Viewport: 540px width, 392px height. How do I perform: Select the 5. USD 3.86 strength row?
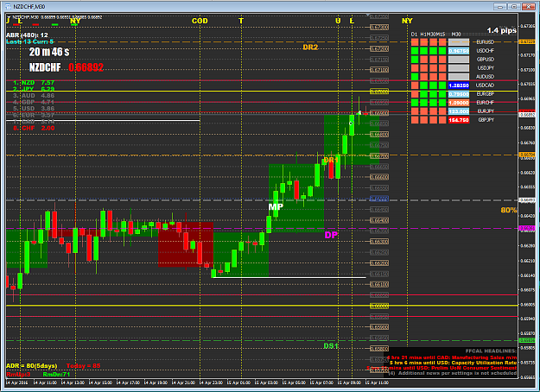[x=34, y=109]
